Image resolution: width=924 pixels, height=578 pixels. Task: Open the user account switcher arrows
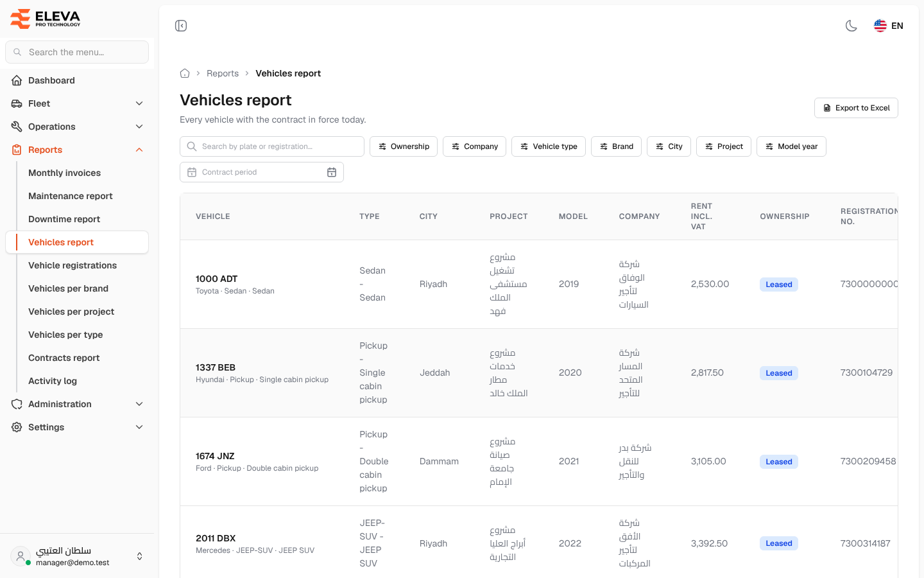pyautogui.click(x=140, y=556)
